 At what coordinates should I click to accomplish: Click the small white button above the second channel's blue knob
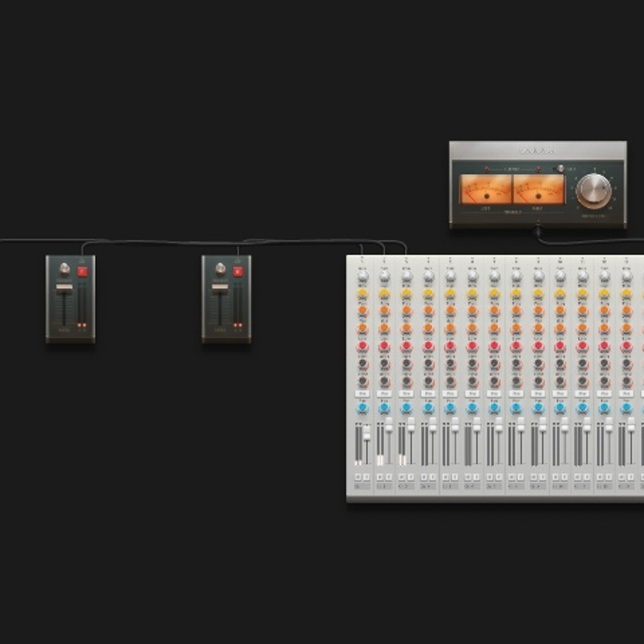pos(384,394)
